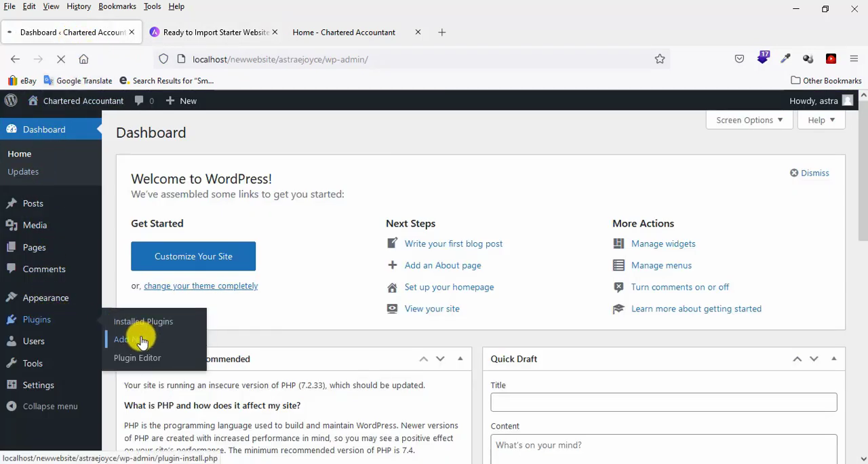Expand the Help dropdown
The image size is (868, 464).
pyautogui.click(x=821, y=120)
